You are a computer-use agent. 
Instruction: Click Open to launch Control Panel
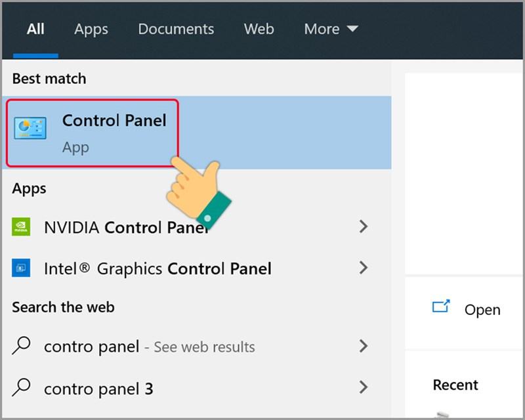point(482,310)
